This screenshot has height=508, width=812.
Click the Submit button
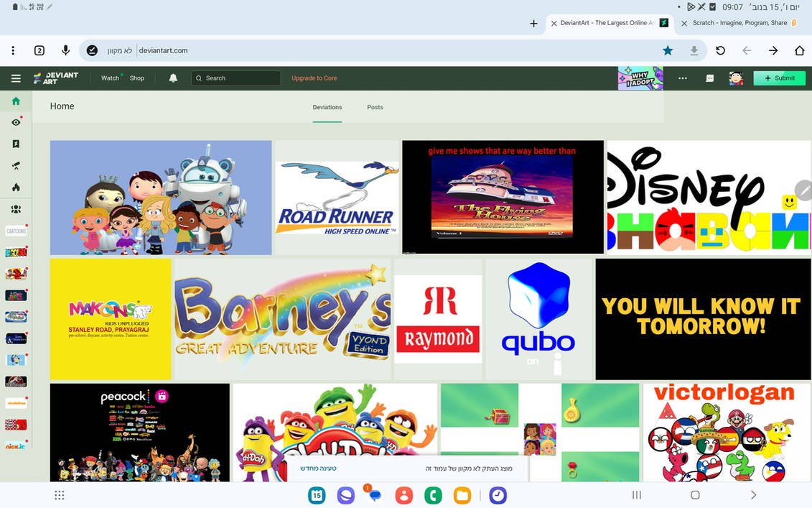click(780, 78)
